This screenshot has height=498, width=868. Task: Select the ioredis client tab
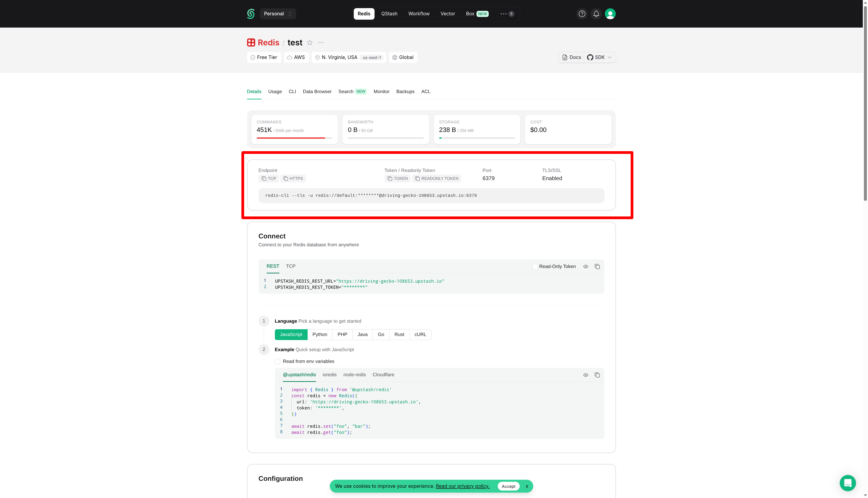[330, 375]
